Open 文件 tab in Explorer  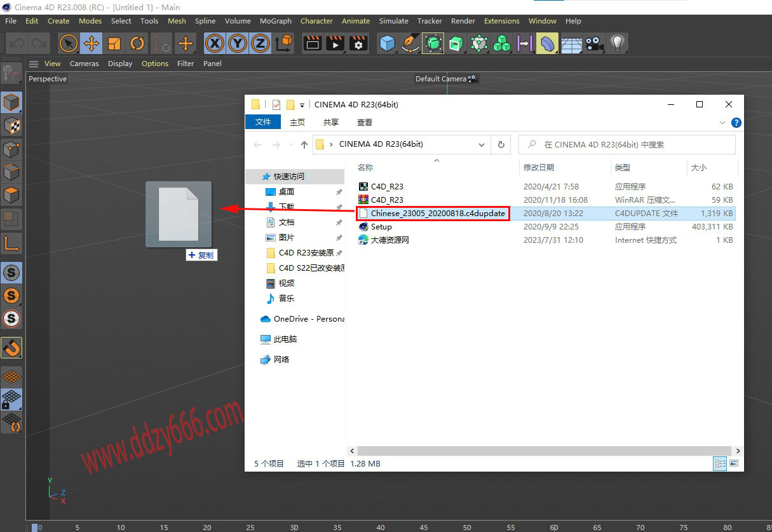tap(263, 122)
